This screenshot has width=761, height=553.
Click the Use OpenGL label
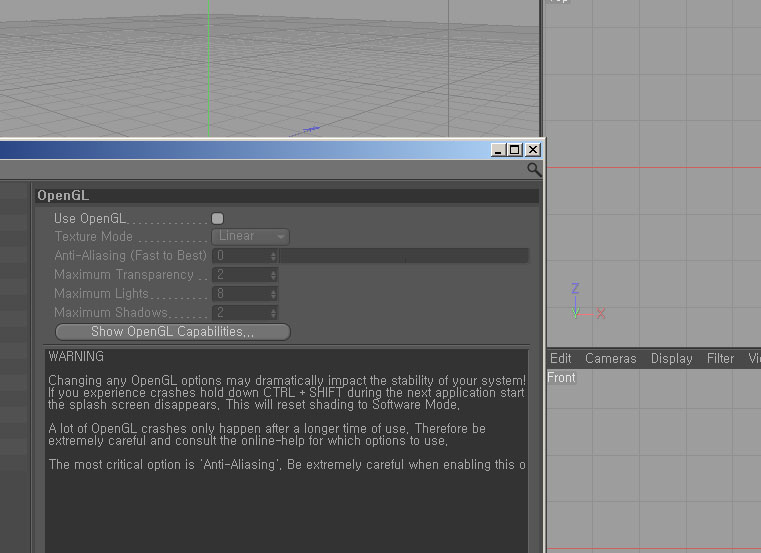tap(90, 218)
